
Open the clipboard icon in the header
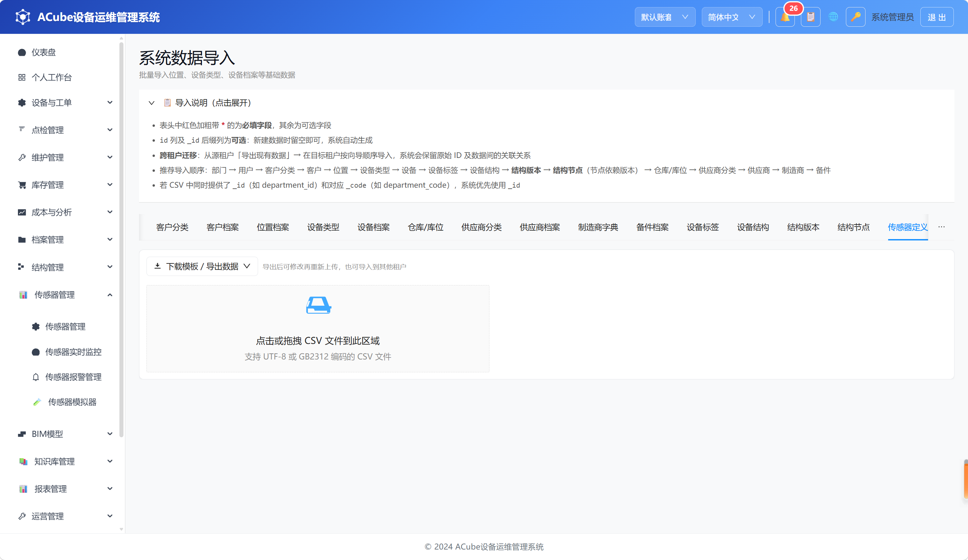click(810, 17)
